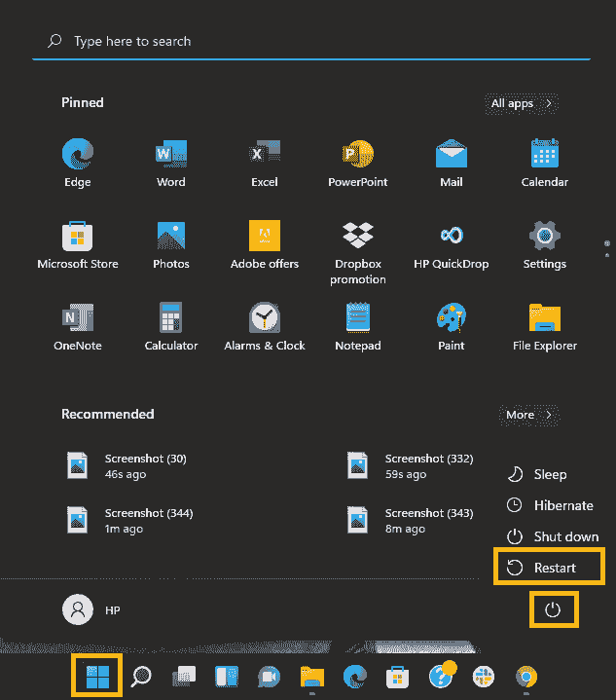Select Restart from the power menu
This screenshot has height=700, width=616.
(x=550, y=568)
